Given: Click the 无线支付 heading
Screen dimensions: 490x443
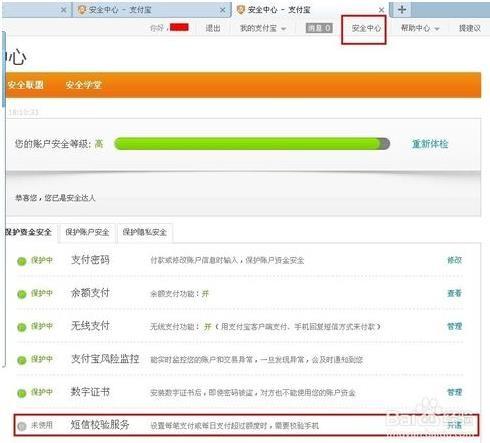Looking at the screenshot, I should pyautogui.click(x=90, y=326).
